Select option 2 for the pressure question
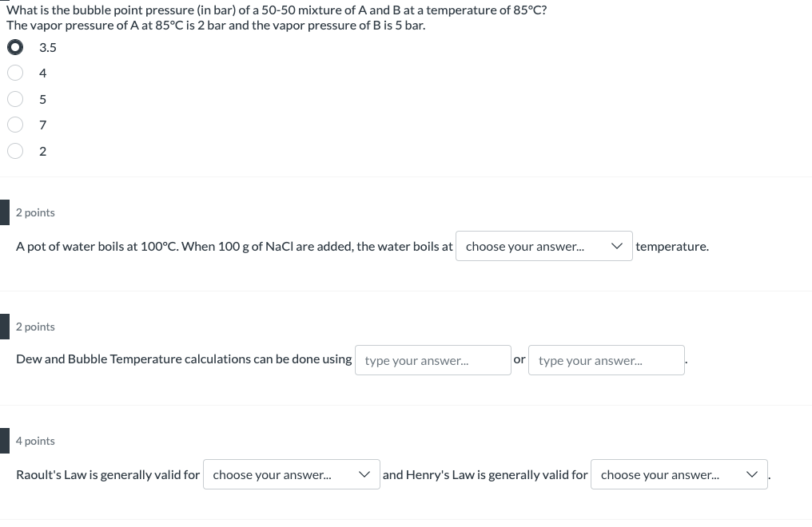The width and height of the screenshot is (812, 527). click(x=15, y=151)
